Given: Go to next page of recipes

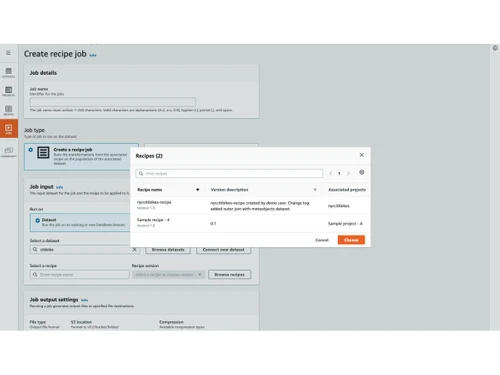Looking at the screenshot, I should tap(348, 173).
